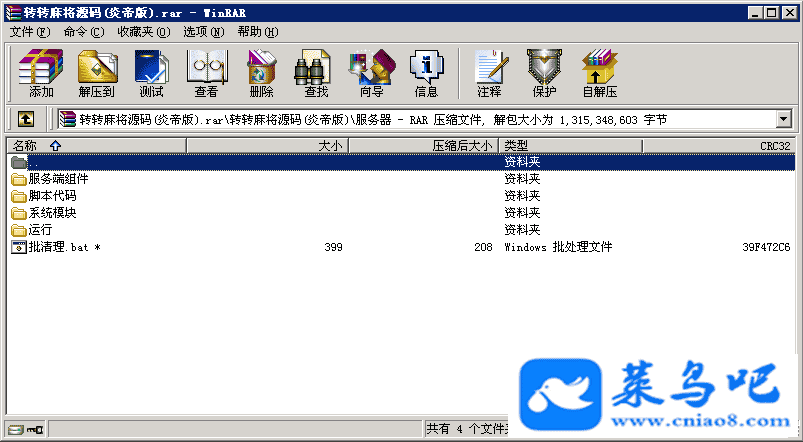Expand the archive path dropdown
This screenshot has height=442, width=803.
(782, 119)
